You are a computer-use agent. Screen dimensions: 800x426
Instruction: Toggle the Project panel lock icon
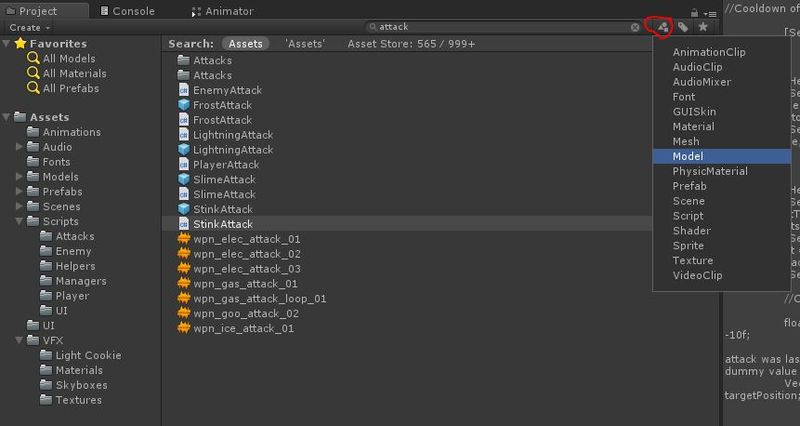pyautogui.click(x=694, y=13)
